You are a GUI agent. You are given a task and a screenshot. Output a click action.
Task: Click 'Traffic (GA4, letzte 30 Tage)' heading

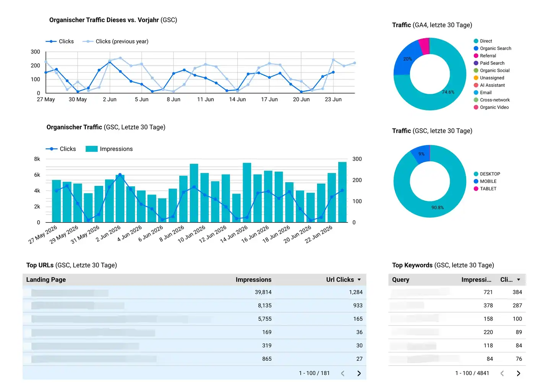click(x=432, y=25)
